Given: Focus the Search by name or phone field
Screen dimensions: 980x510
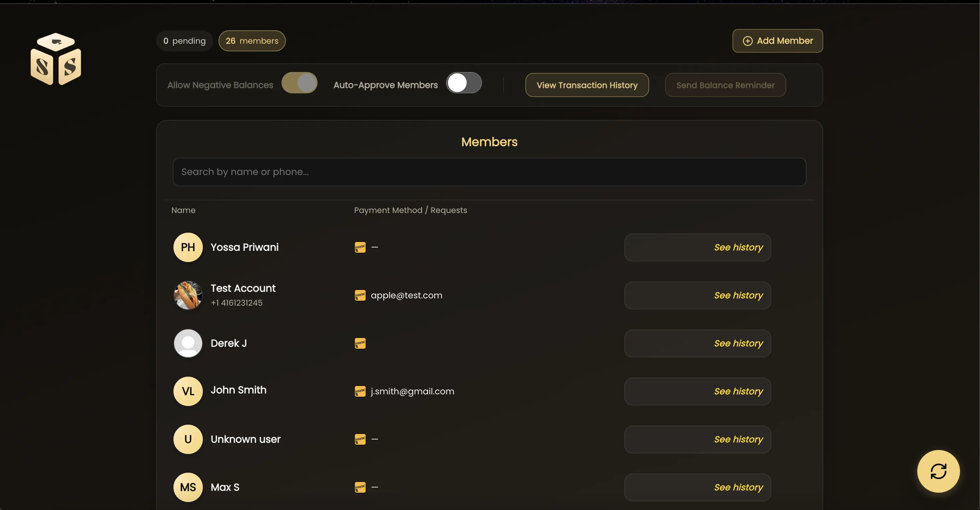Looking at the screenshot, I should [x=489, y=172].
